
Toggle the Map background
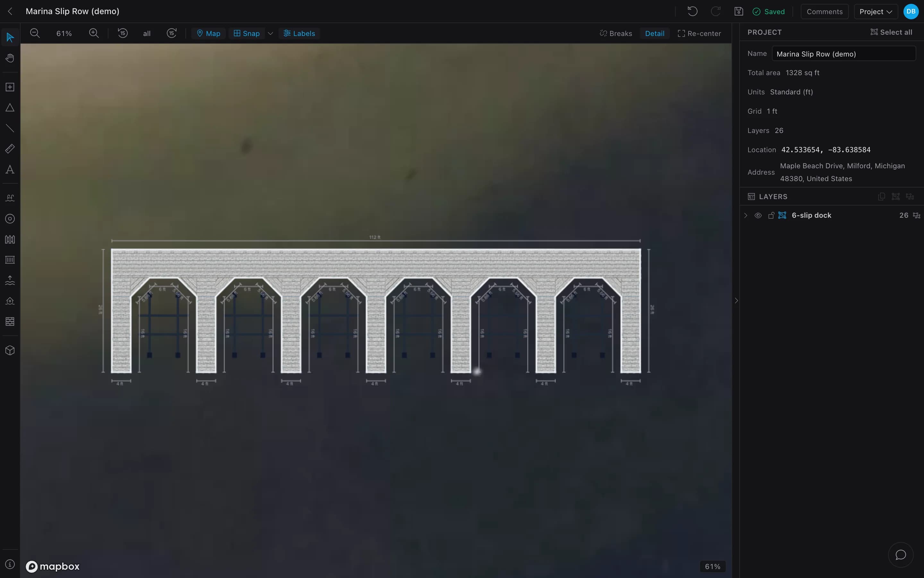tap(209, 33)
